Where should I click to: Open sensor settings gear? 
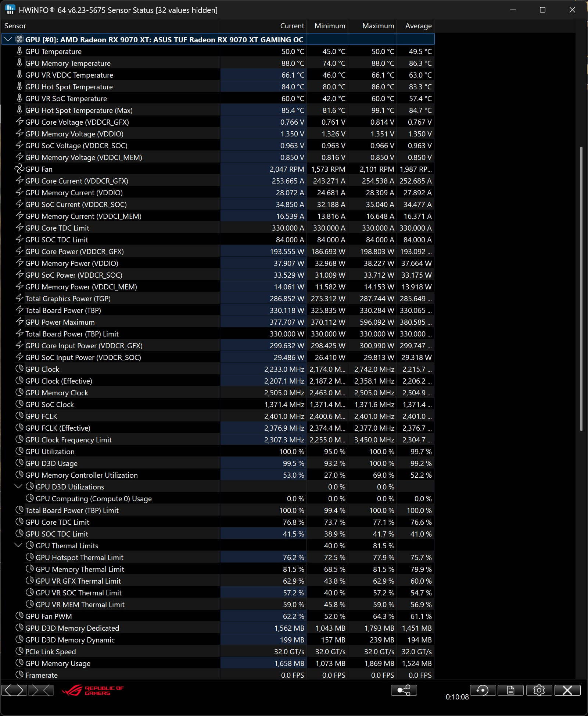click(x=539, y=690)
